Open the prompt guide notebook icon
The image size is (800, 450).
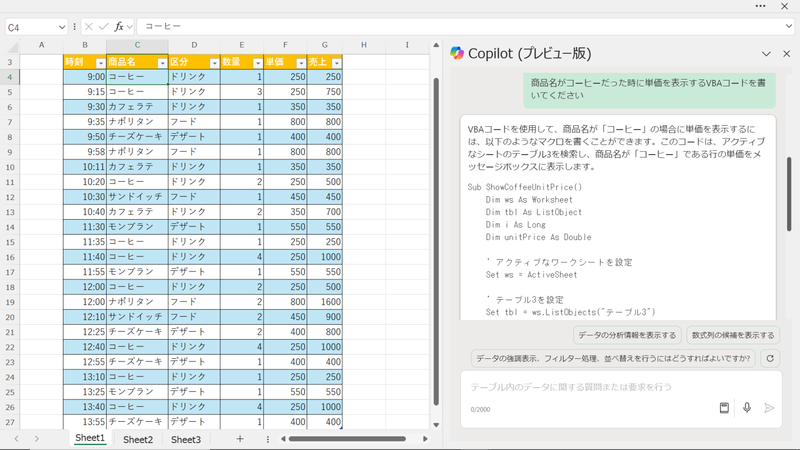pos(724,408)
